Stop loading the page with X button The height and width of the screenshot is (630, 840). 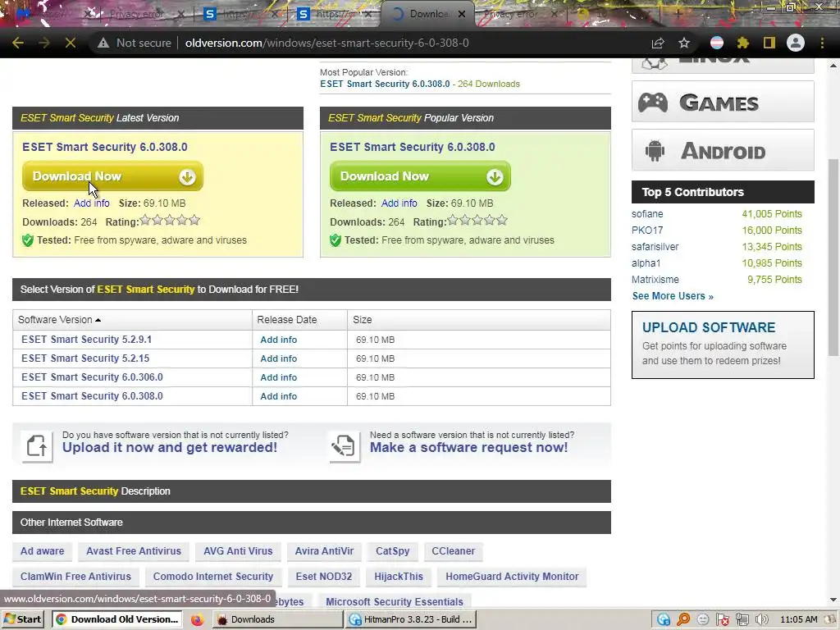pos(71,43)
